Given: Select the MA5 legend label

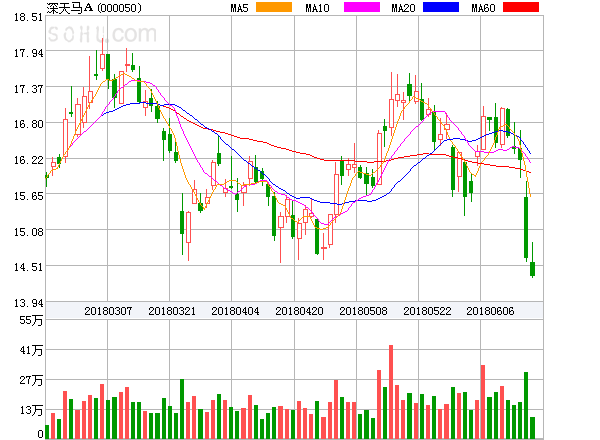Looking at the screenshot, I should coord(240,8).
